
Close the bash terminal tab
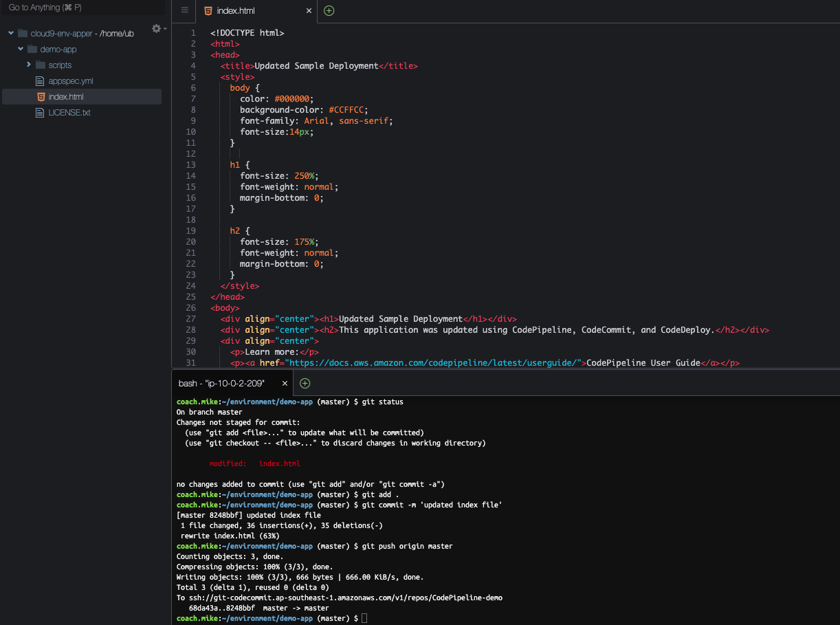click(284, 383)
